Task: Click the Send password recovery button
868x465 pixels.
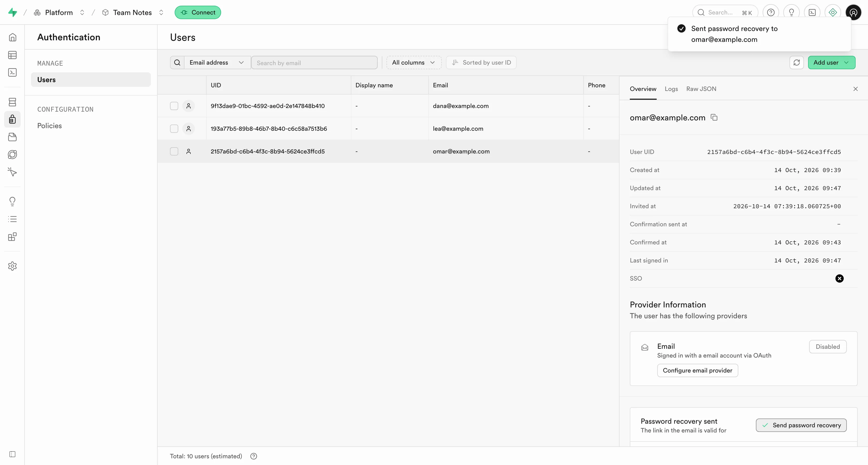Action: [801, 425]
